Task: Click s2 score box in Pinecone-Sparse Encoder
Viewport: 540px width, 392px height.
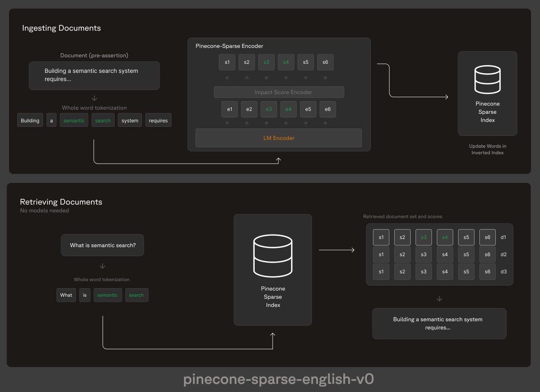Action: pyautogui.click(x=247, y=62)
